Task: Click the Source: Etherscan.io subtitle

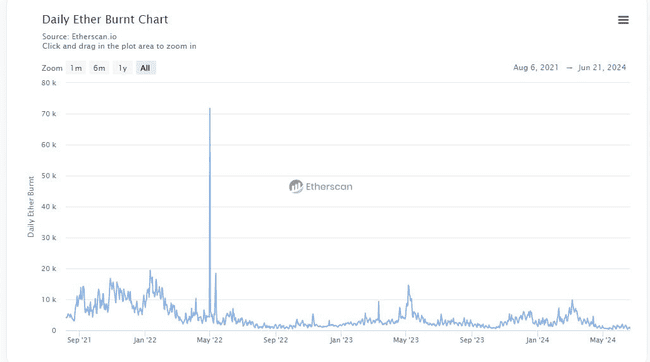Action: [80, 36]
